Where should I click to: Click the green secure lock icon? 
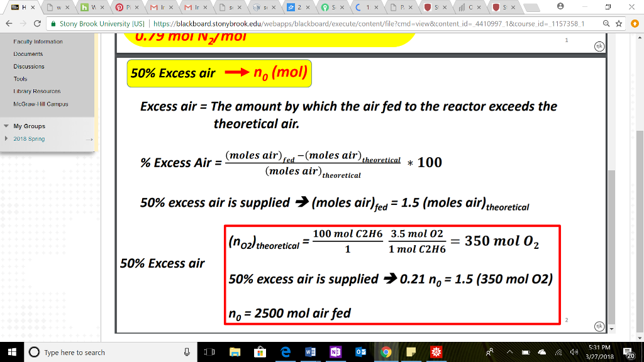pos(53,24)
